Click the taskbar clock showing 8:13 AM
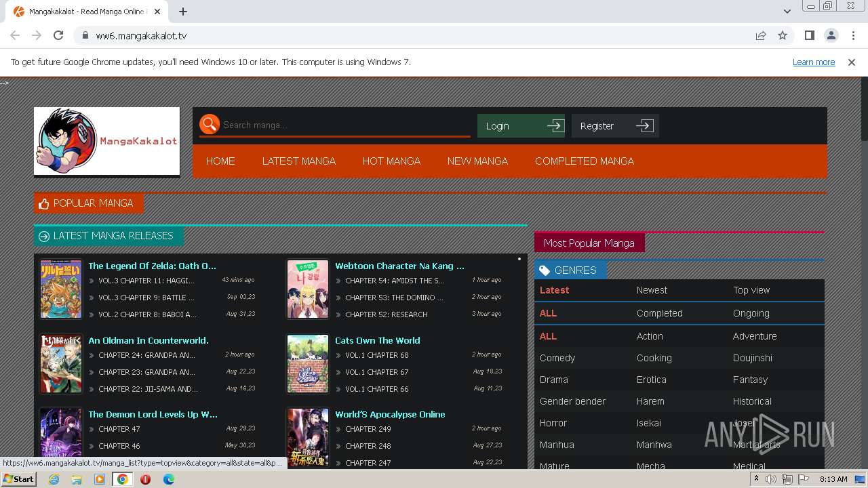The image size is (868, 488). click(x=833, y=479)
